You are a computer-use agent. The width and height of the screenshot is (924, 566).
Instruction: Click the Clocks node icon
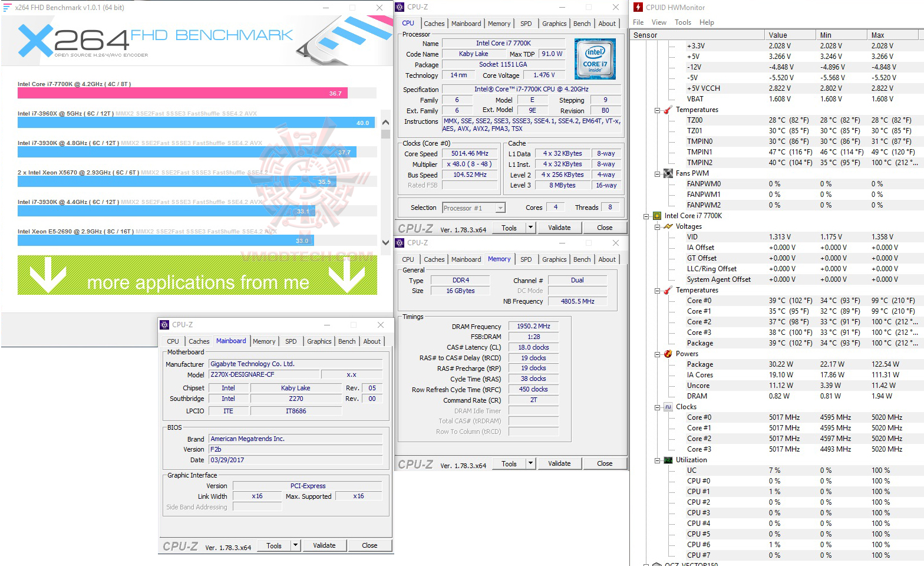tap(668, 407)
